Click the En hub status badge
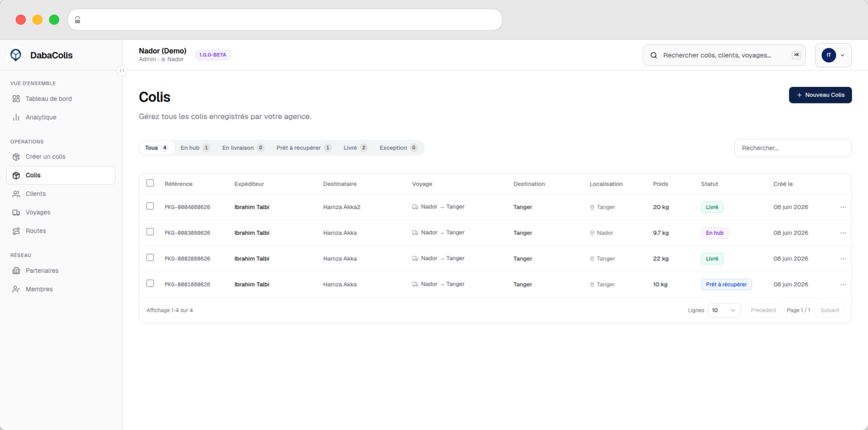The height and width of the screenshot is (430, 868). (x=714, y=233)
